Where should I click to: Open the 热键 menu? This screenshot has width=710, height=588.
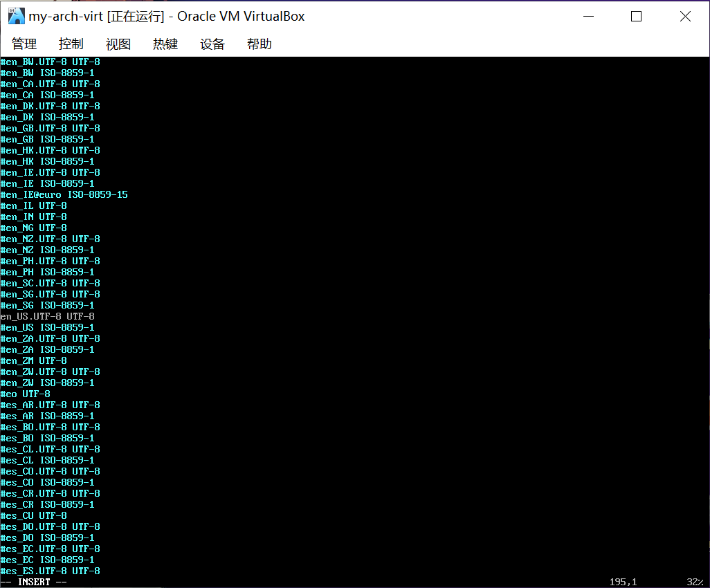[165, 44]
